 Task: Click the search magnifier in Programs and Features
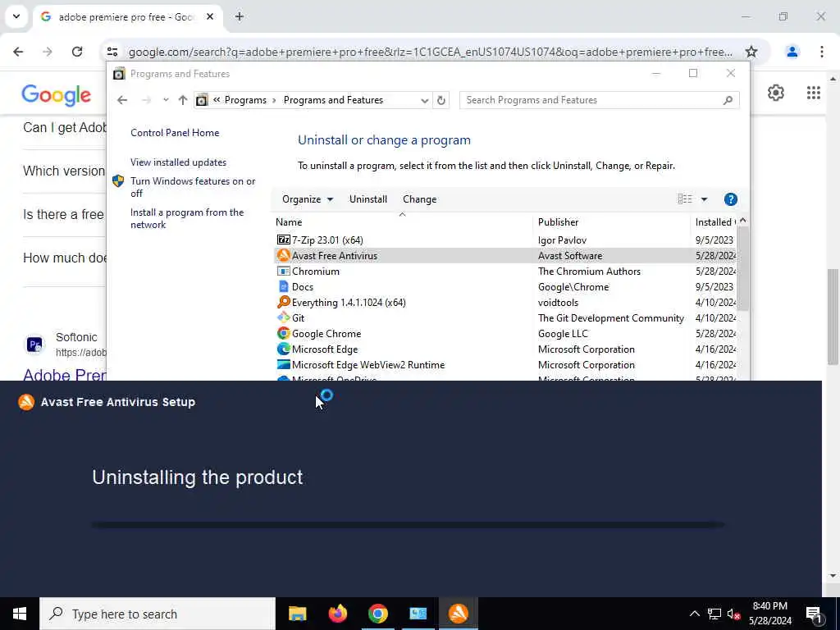point(728,100)
